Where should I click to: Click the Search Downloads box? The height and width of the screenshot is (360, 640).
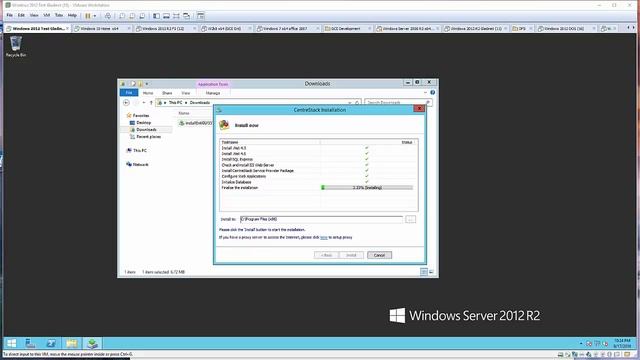coord(397,102)
